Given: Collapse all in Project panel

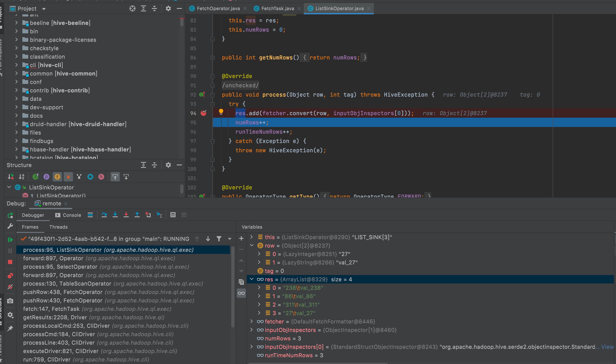Looking at the screenshot, I should tap(155, 9).
